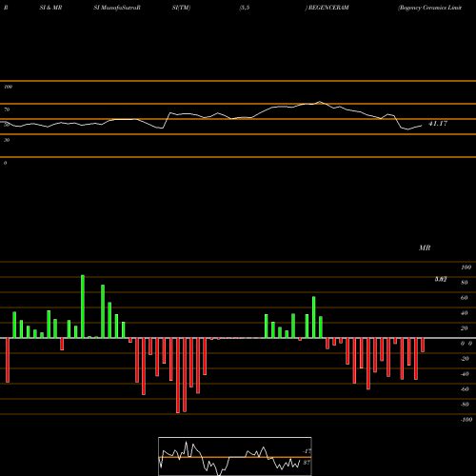Click the peak of the RSI line
Viewport: 476px width, 476px height.
coord(320,102)
